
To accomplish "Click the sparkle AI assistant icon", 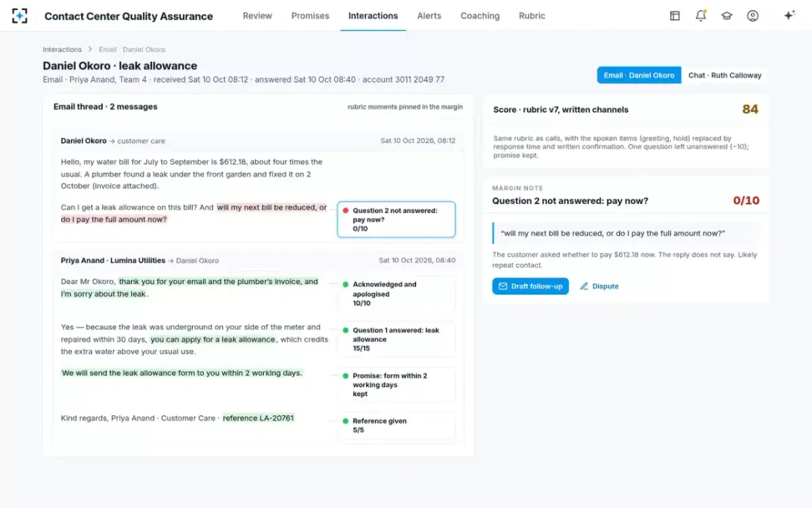I will 789,16.
